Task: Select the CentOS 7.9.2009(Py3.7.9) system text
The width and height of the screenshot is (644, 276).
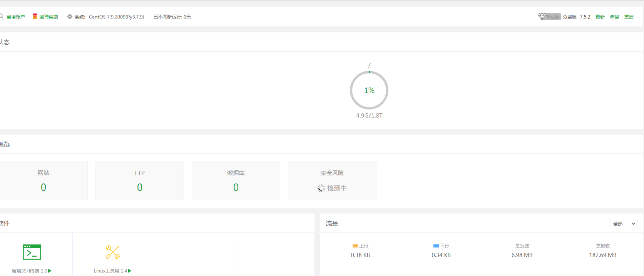Action: click(116, 17)
